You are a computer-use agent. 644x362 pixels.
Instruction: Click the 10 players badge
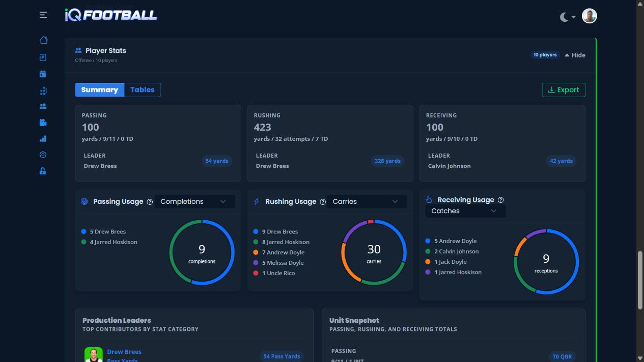click(x=545, y=55)
